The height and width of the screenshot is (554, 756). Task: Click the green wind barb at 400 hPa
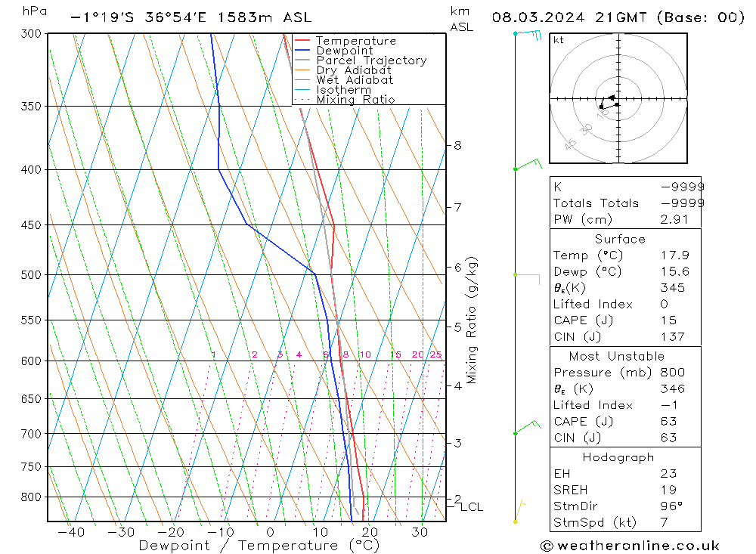coord(528,165)
